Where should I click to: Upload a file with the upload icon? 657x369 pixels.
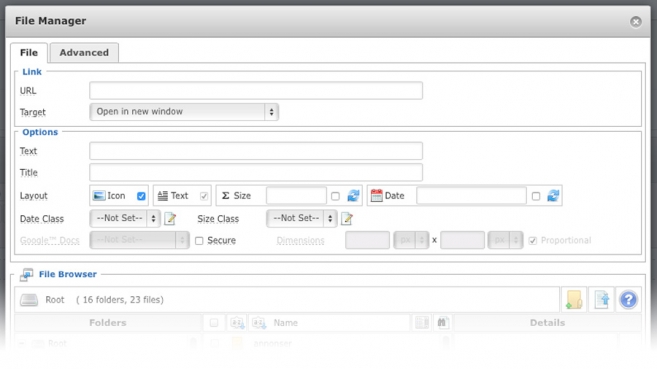point(601,300)
